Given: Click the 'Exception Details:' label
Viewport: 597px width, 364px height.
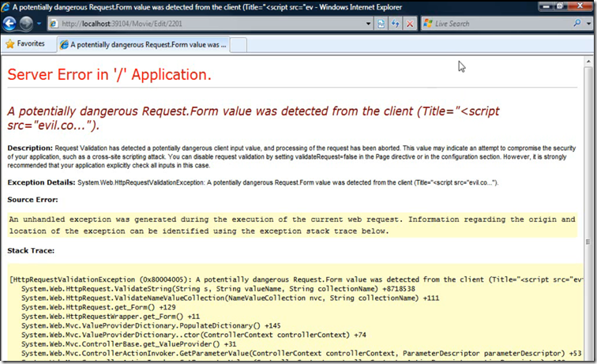Looking at the screenshot, I should click(42, 182).
